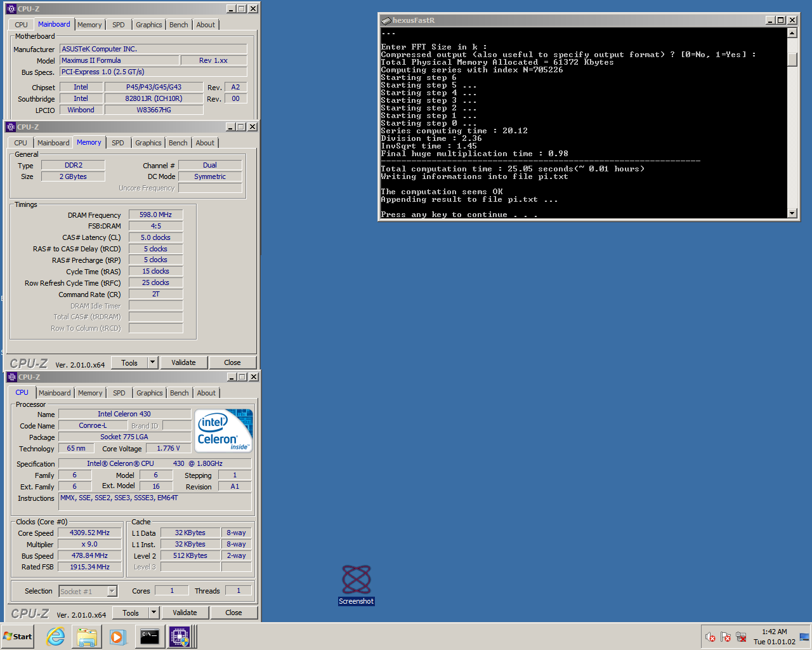Click the Instructions field listing MMX, SSE
This screenshot has width=812, height=650.
point(155,501)
